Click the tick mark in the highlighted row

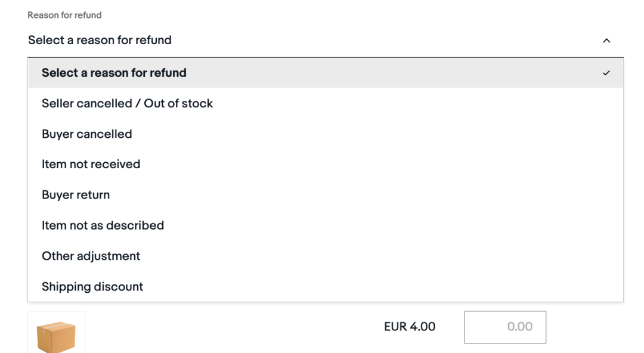click(606, 73)
